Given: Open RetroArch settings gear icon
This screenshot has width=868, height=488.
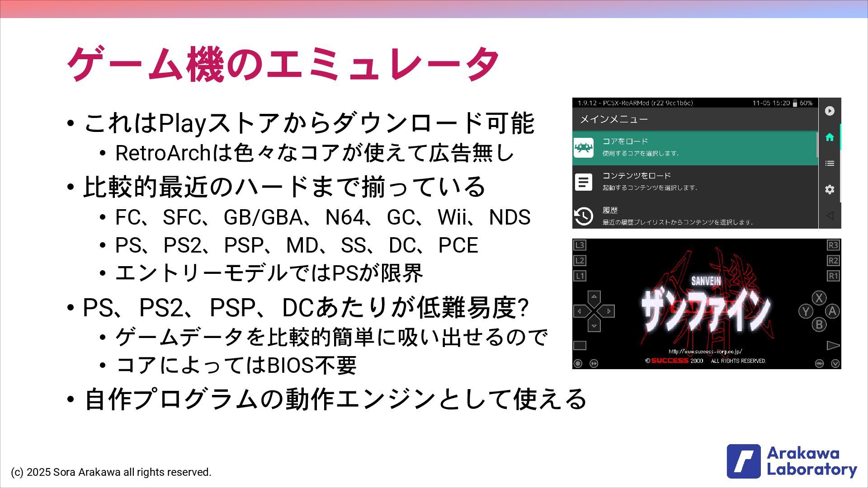Looking at the screenshot, I should (829, 190).
